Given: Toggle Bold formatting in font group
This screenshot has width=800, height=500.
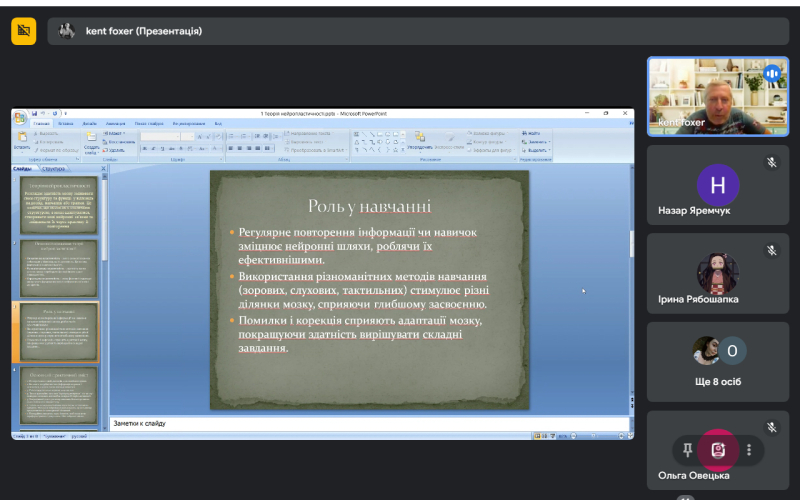Looking at the screenshot, I should [145, 148].
